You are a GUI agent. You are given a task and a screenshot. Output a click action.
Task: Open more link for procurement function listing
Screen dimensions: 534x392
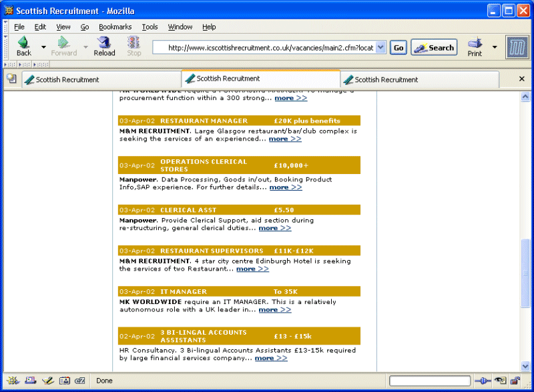tap(291, 98)
